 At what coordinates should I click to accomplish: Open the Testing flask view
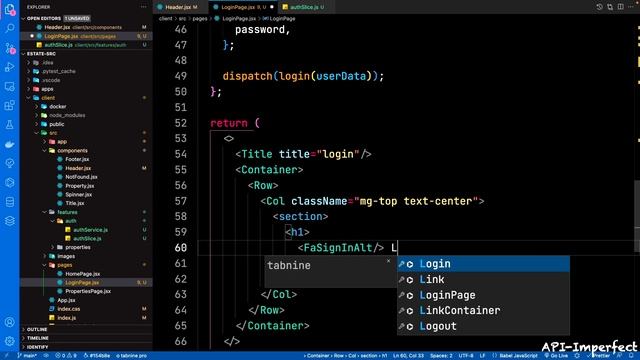click(x=9, y=125)
